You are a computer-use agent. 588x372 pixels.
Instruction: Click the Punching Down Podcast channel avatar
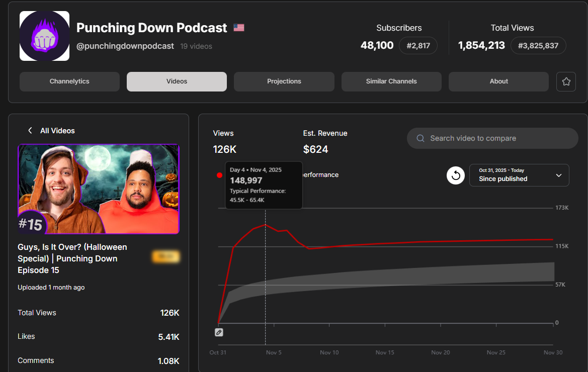[44, 36]
